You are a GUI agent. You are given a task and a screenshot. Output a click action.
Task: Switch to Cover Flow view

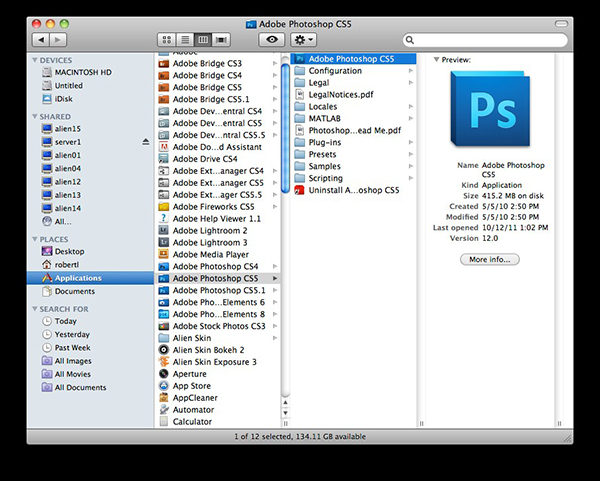click(221, 40)
